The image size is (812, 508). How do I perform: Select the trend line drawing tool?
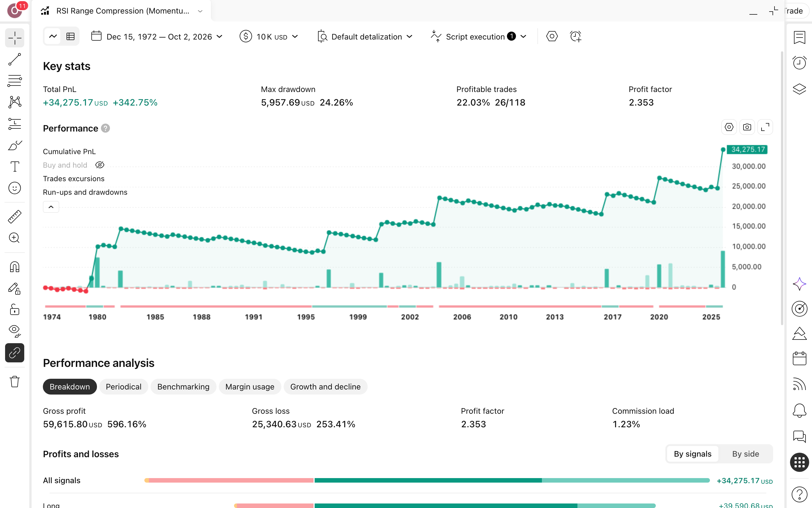coord(14,60)
